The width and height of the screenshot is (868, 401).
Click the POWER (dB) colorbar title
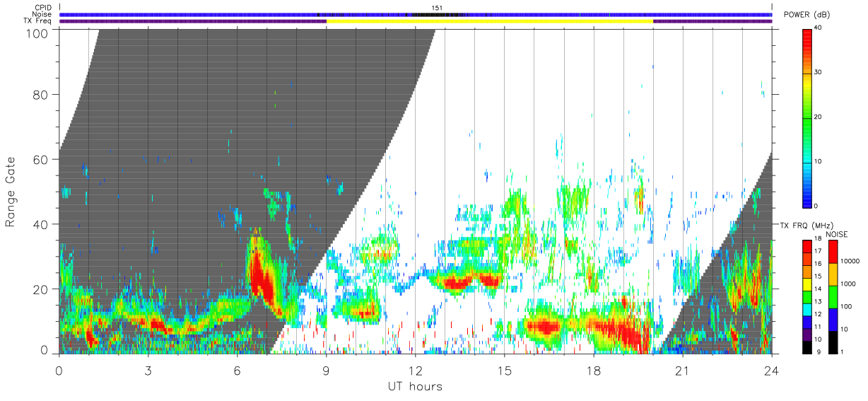[806, 15]
